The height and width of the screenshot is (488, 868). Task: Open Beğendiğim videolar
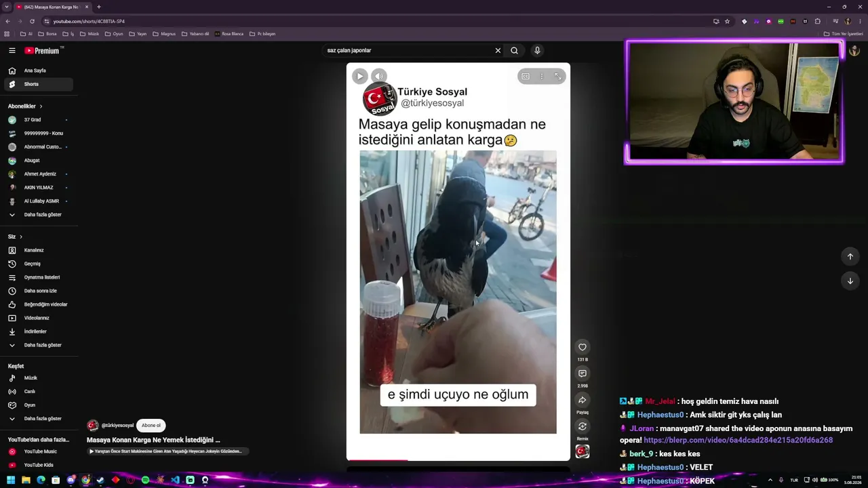(x=38, y=304)
